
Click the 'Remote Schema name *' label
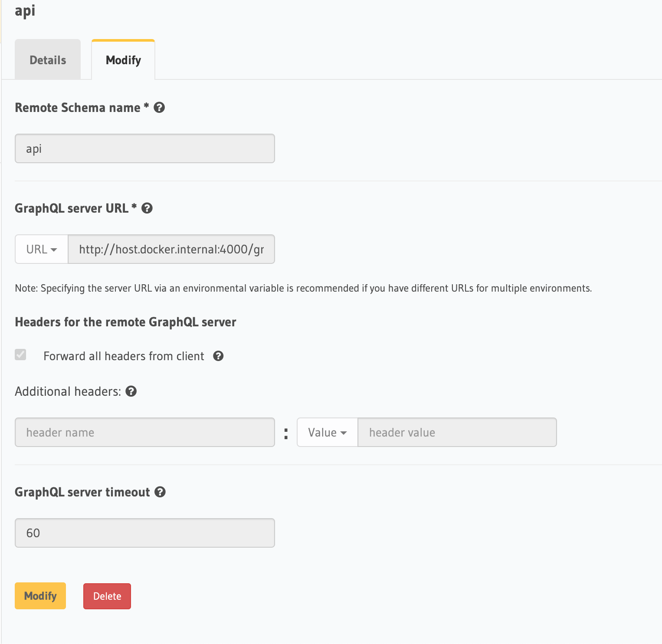[x=82, y=108]
